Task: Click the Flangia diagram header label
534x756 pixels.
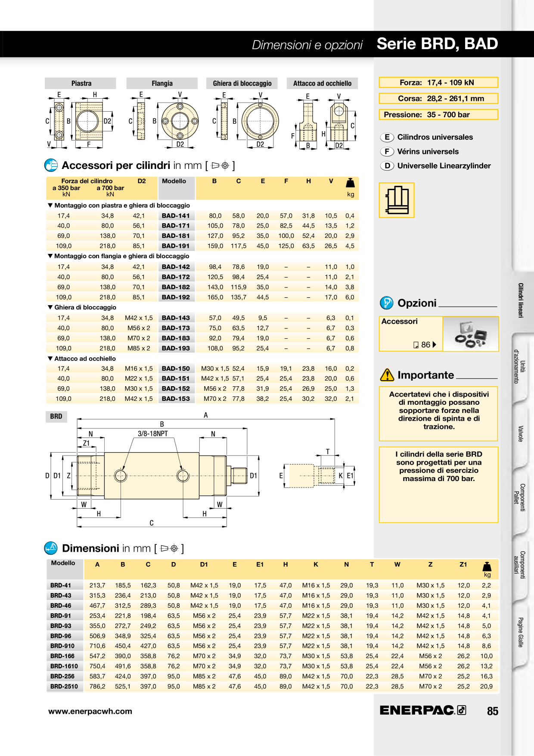Action: [162, 83]
